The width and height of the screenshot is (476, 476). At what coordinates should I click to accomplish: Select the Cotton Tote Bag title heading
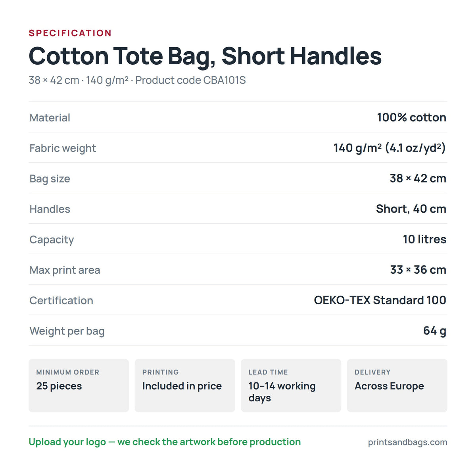pos(205,56)
